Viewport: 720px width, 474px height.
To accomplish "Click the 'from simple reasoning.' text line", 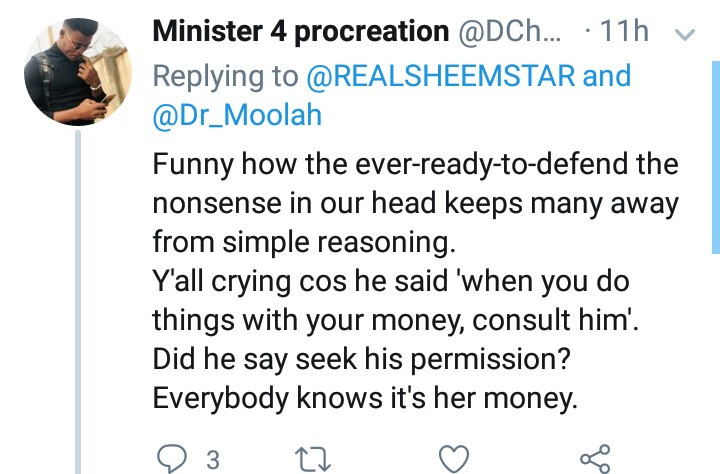I will pos(304,242).
